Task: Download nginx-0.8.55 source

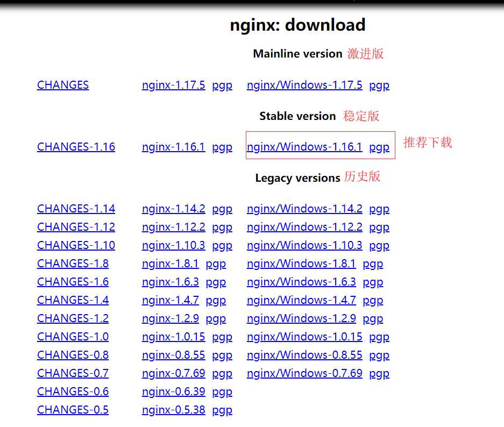Action: [x=174, y=355]
